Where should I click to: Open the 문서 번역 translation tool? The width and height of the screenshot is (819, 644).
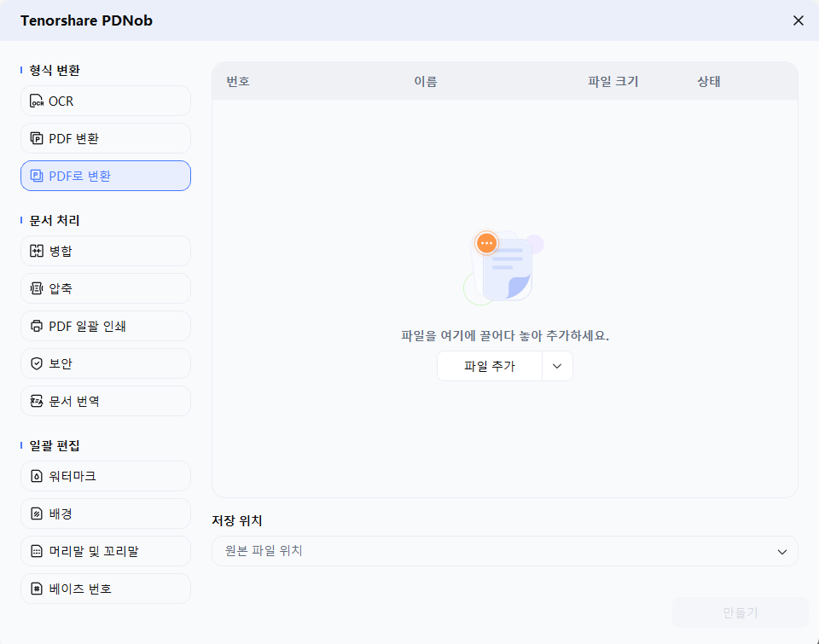106,401
